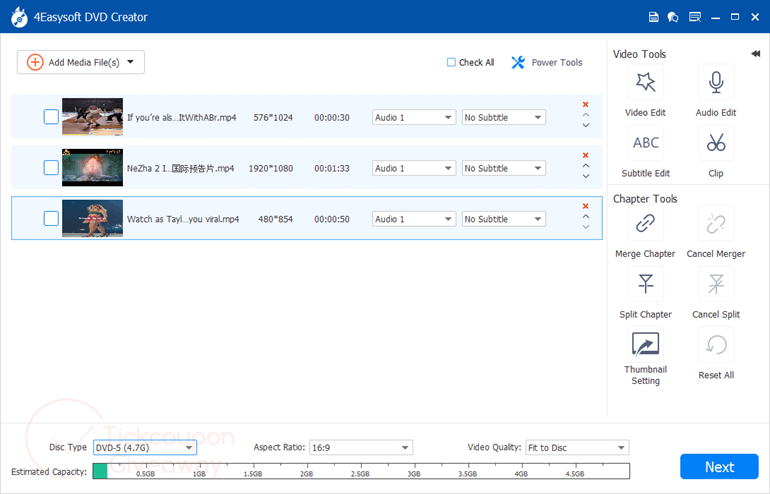This screenshot has width=770, height=494.
Task: Open the Audio Edit tool
Action: click(x=716, y=82)
